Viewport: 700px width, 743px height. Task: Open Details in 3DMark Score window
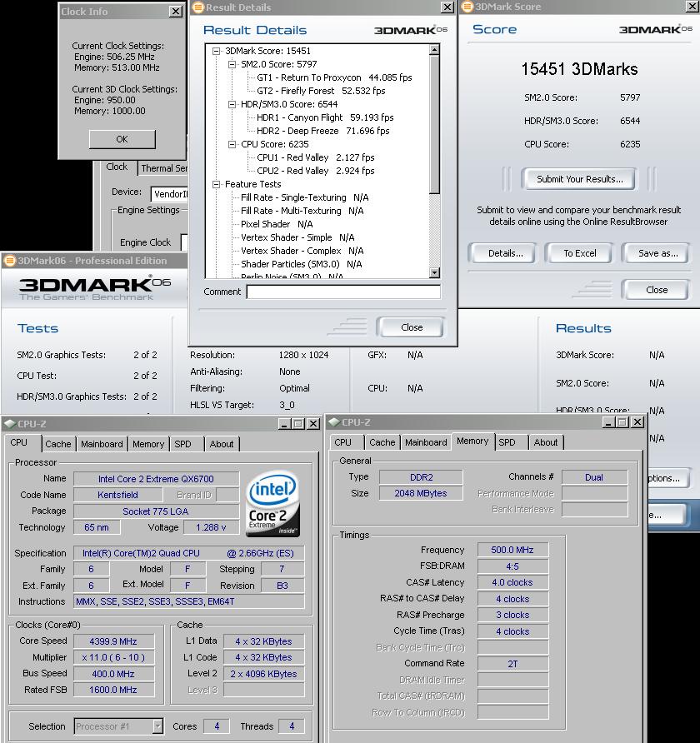point(505,253)
